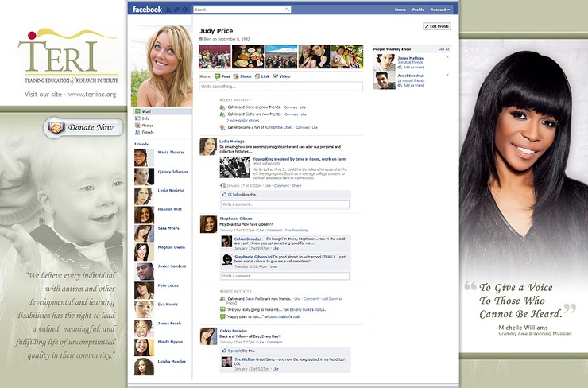Share a Link option
588x388 pixels.
262,76
